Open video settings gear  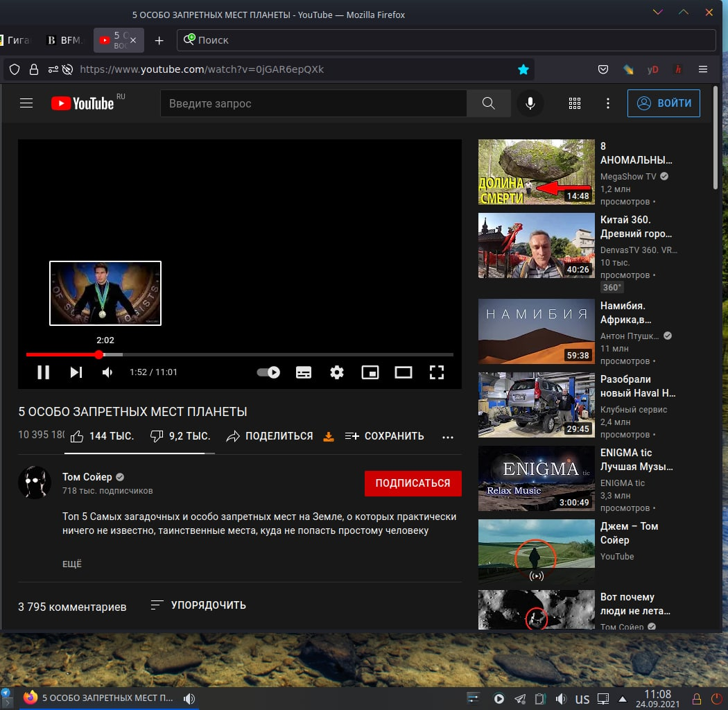click(337, 372)
